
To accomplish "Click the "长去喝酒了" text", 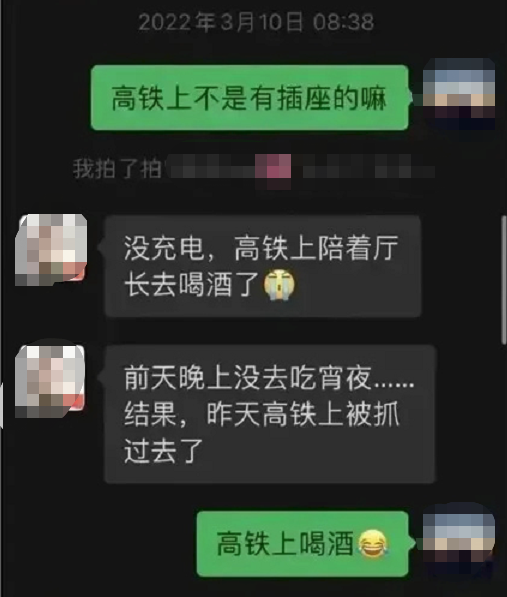I will coord(192,284).
